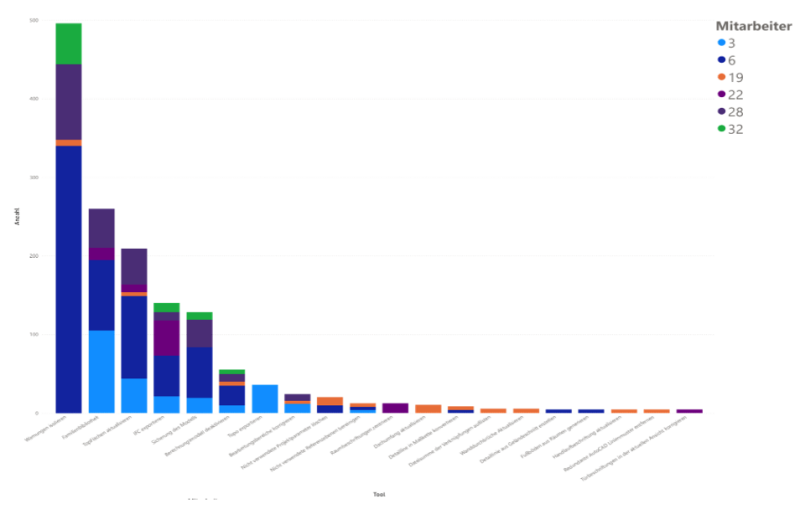Click light blue bottom segment of second bar
800x514 pixels.
tap(101, 371)
